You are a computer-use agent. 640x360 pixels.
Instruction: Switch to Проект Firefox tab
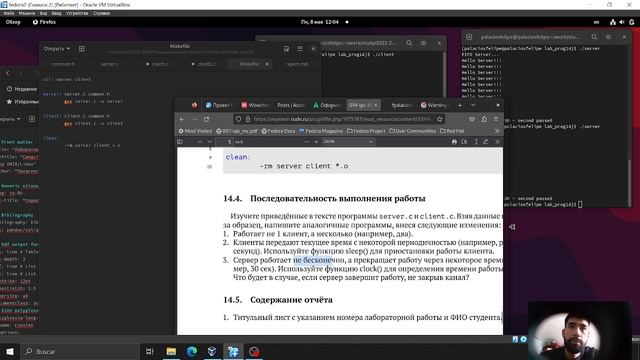pos(219,105)
